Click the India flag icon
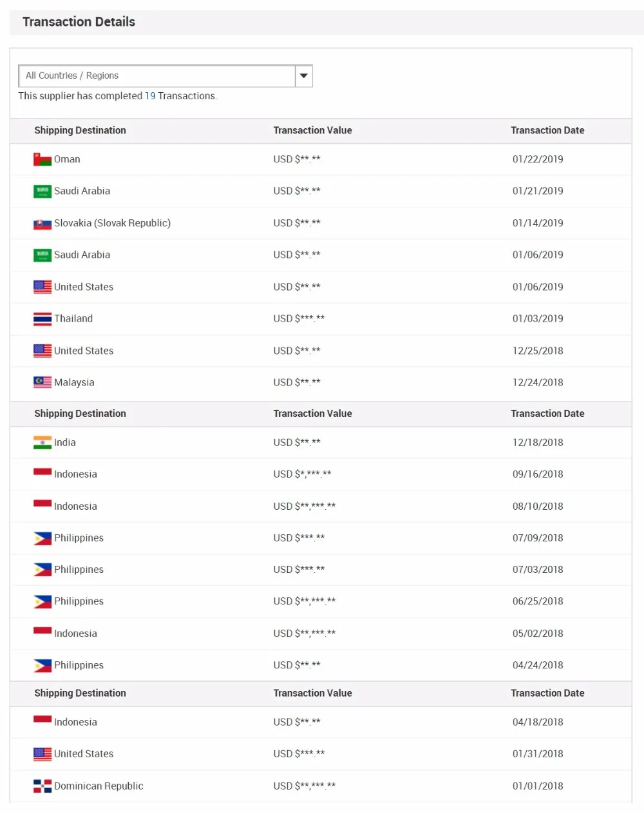This screenshot has height=814, width=644. 43,442
